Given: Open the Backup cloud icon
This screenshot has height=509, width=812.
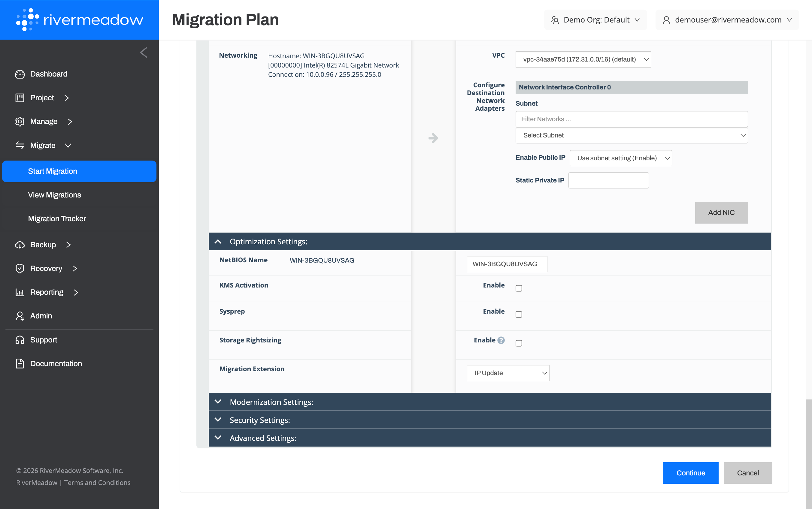Looking at the screenshot, I should click(20, 245).
